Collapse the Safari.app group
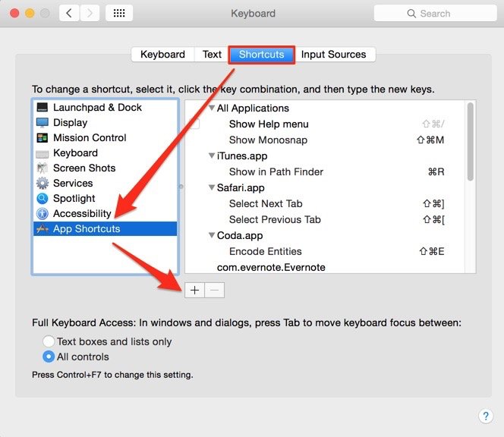 tap(212, 187)
